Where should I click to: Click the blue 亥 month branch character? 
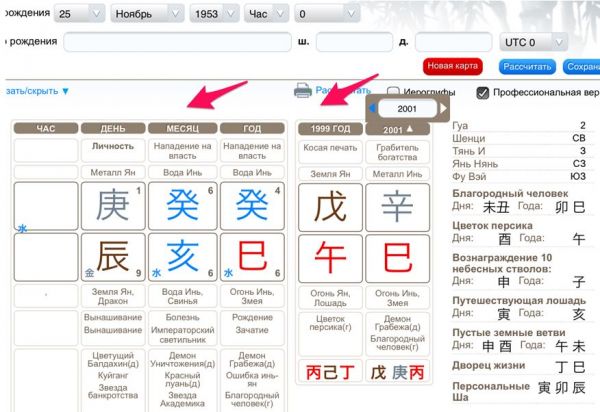[181, 256]
